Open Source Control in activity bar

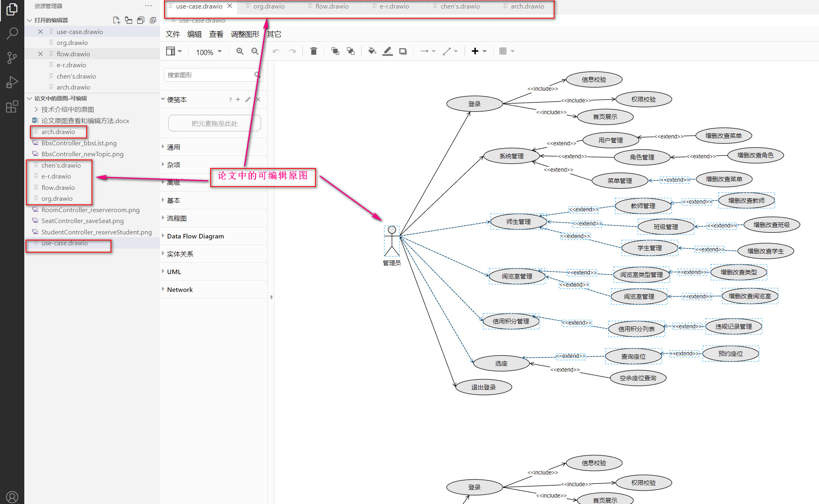[12, 58]
